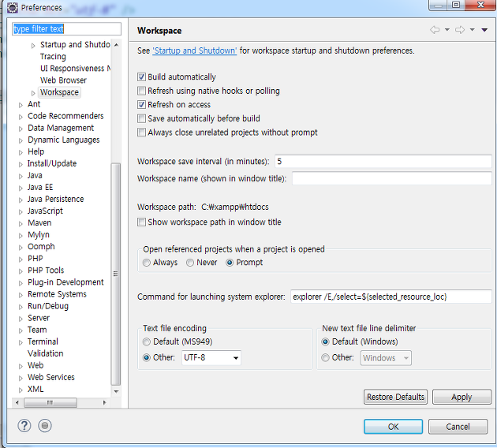Expand the Ant tree node
The width and height of the screenshot is (497, 448).
(x=21, y=105)
